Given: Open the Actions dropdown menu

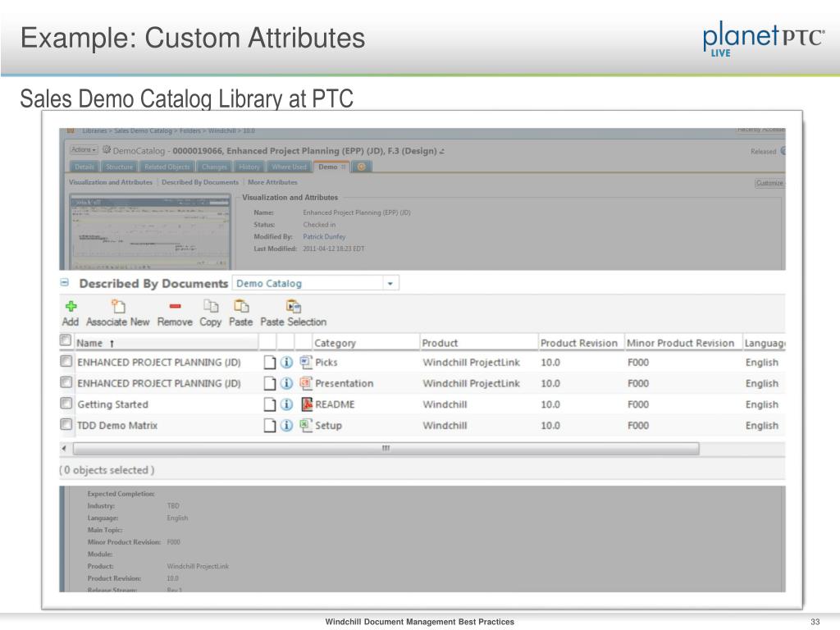Looking at the screenshot, I should (84, 150).
